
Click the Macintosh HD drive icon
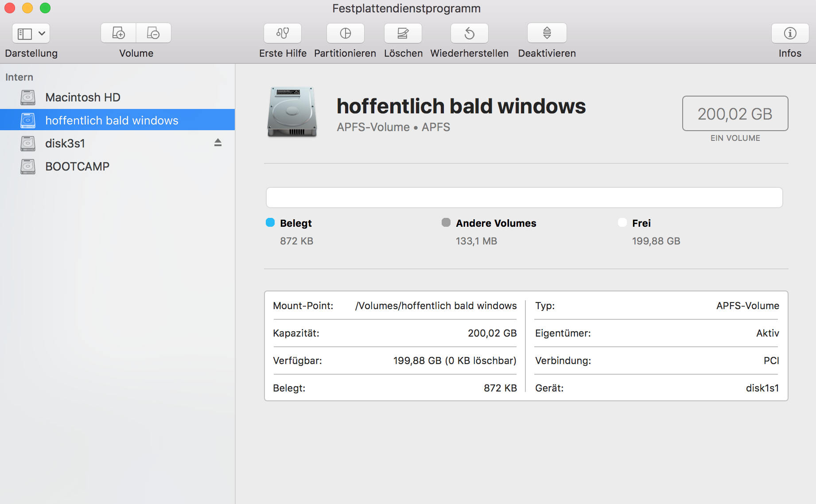click(x=28, y=97)
